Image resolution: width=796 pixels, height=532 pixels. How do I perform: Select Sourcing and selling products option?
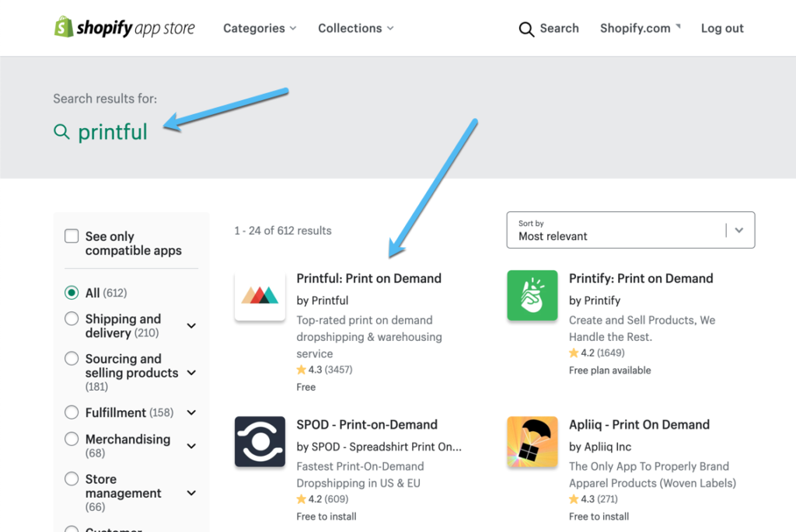(x=72, y=359)
